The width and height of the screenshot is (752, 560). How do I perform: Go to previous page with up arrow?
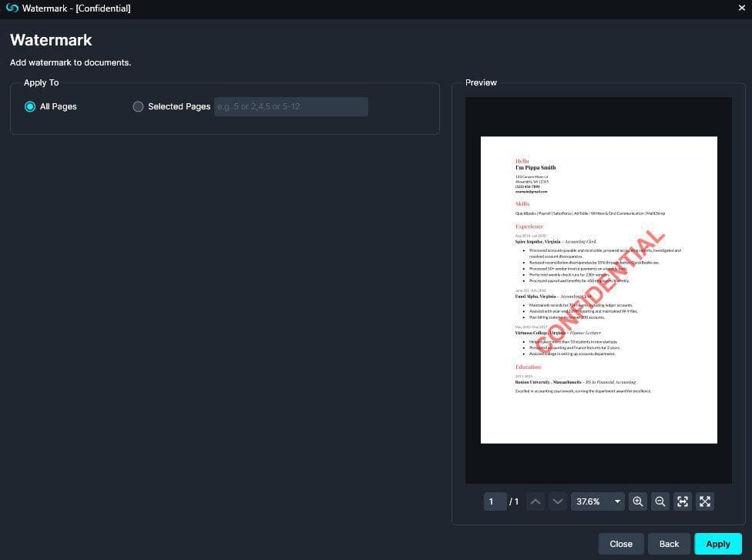click(535, 501)
